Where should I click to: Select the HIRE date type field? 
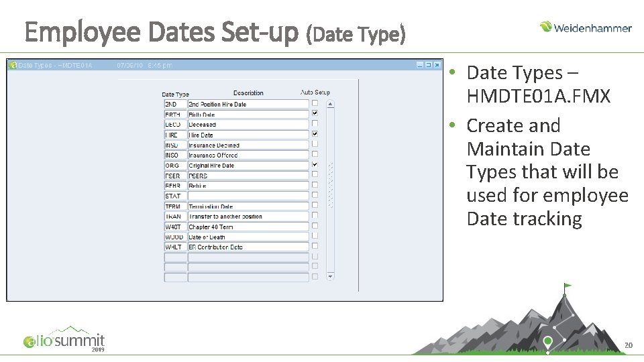175,135
